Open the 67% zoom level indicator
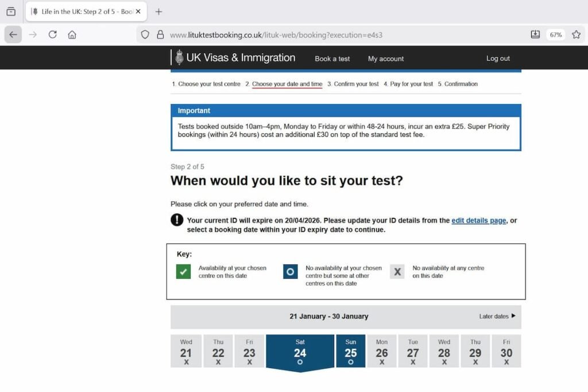 coord(555,34)
